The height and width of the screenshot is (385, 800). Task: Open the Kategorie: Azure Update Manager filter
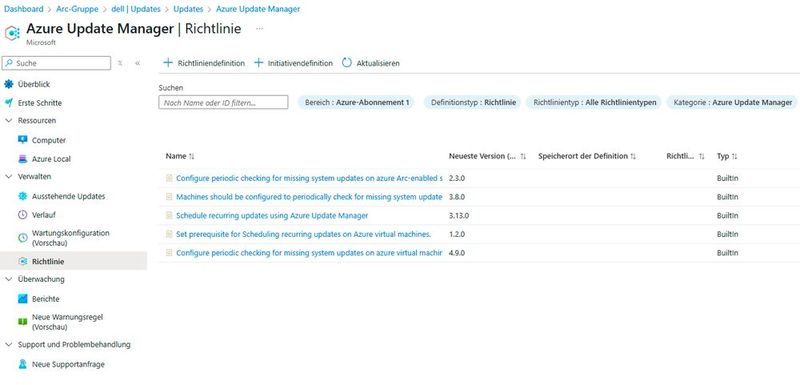pyautogui.click(x=733, y=102)
